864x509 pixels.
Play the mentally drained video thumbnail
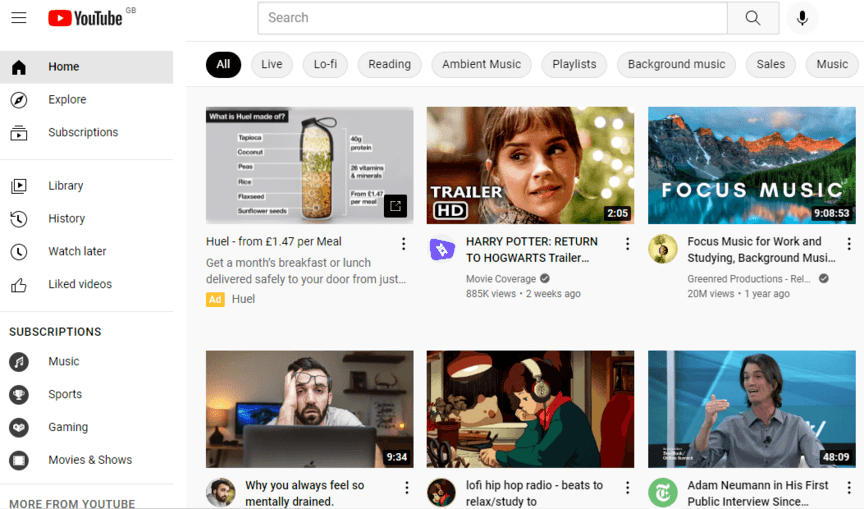pos(310,409)
